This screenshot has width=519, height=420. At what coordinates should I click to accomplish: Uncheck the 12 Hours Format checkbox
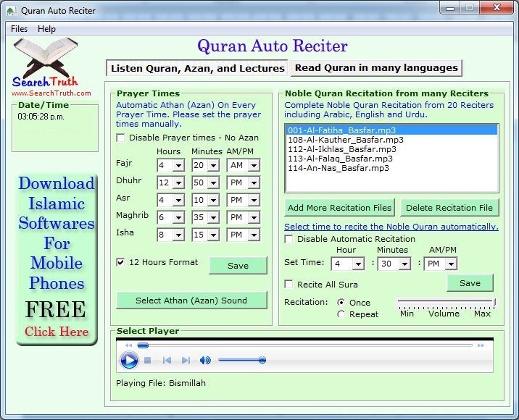coord(120,262)
